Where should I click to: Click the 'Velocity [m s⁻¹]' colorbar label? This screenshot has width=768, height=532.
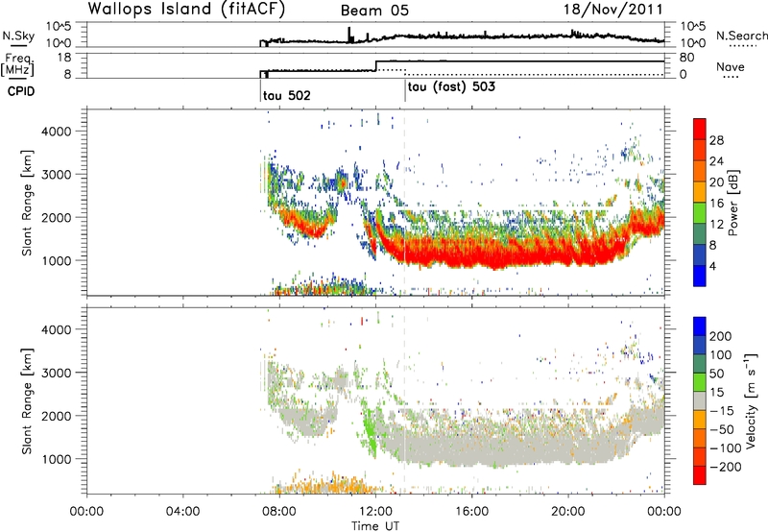pyautogui.click(x=750, y=400)
